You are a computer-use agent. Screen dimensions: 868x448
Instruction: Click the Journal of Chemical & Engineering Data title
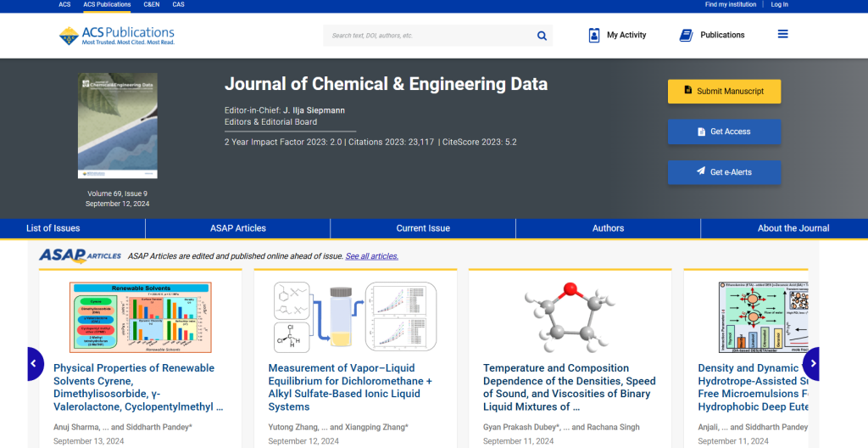click(386, 84)
